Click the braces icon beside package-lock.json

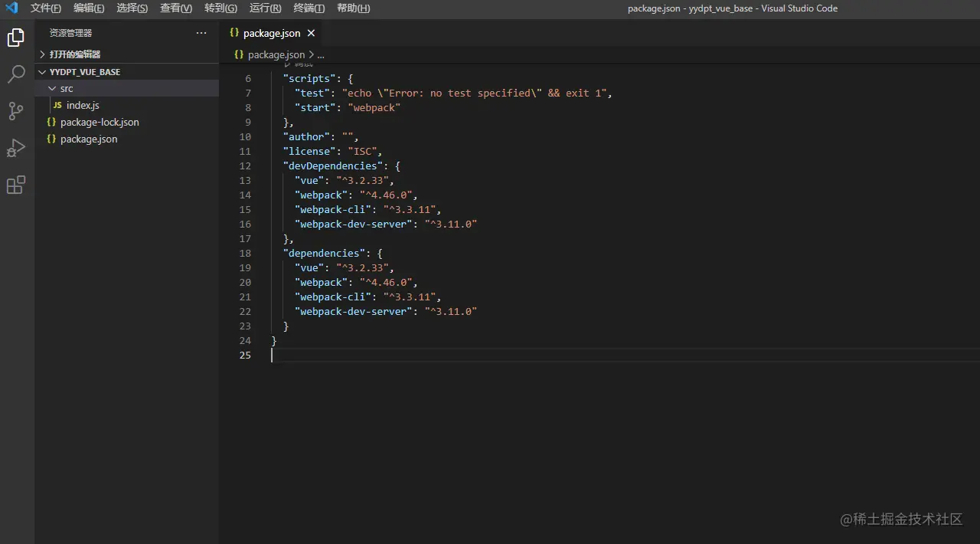pyautogui.click(x=51, y=122)
